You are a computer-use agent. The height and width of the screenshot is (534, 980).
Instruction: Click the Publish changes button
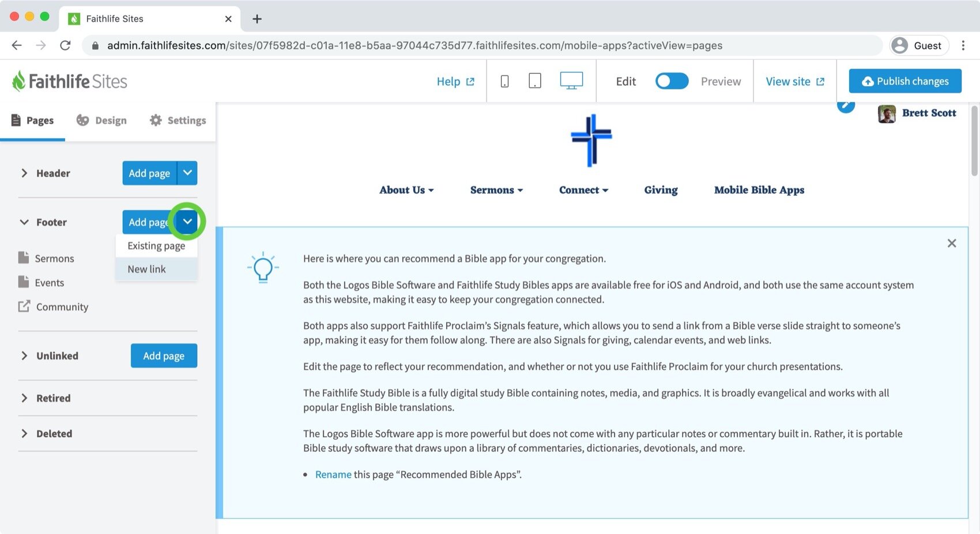905,81
